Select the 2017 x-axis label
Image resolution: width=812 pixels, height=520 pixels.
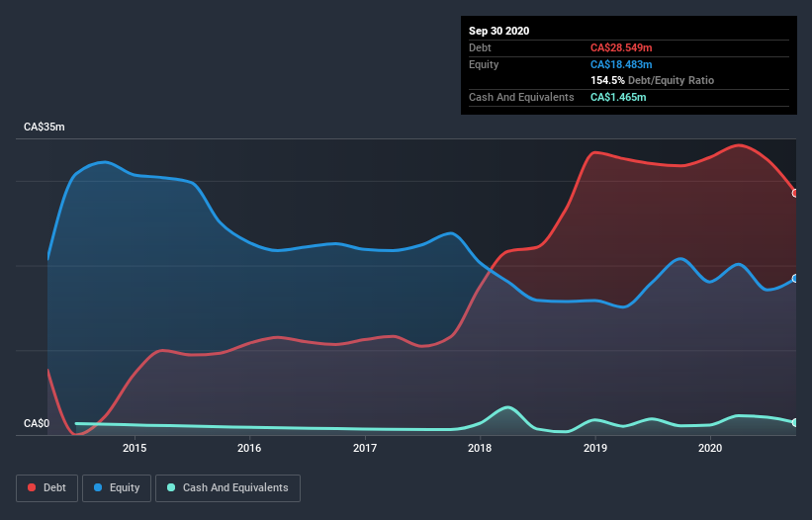[x=365, y=448]
